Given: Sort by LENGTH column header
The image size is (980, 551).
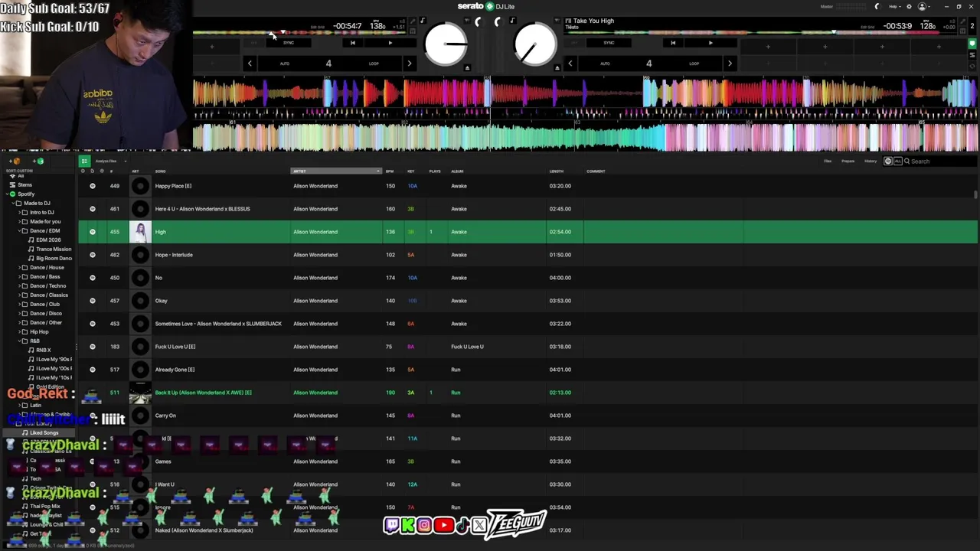Looking at the screenshot, I should coord(556,171).
